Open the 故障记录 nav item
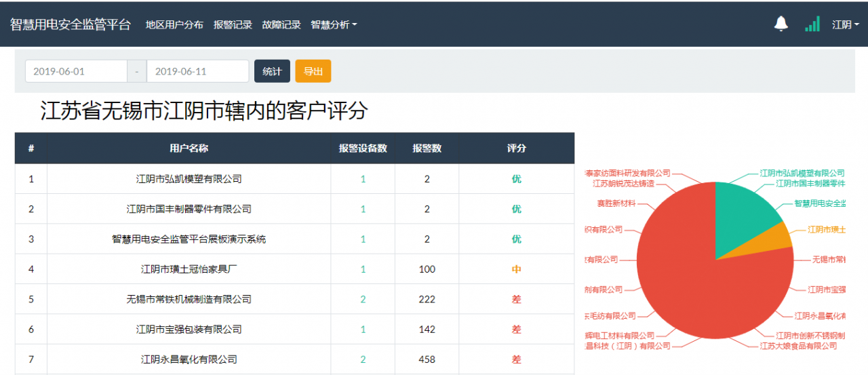 click(281, 25)
